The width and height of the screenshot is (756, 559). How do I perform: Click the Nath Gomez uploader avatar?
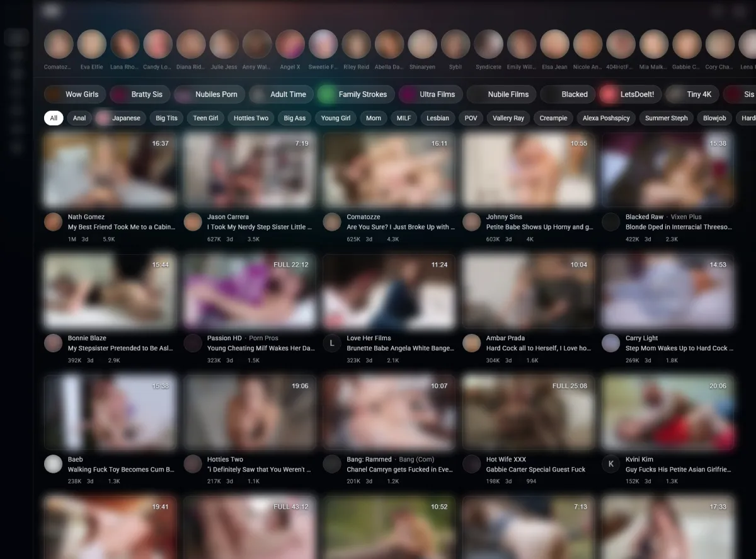[x=54, y=222]
